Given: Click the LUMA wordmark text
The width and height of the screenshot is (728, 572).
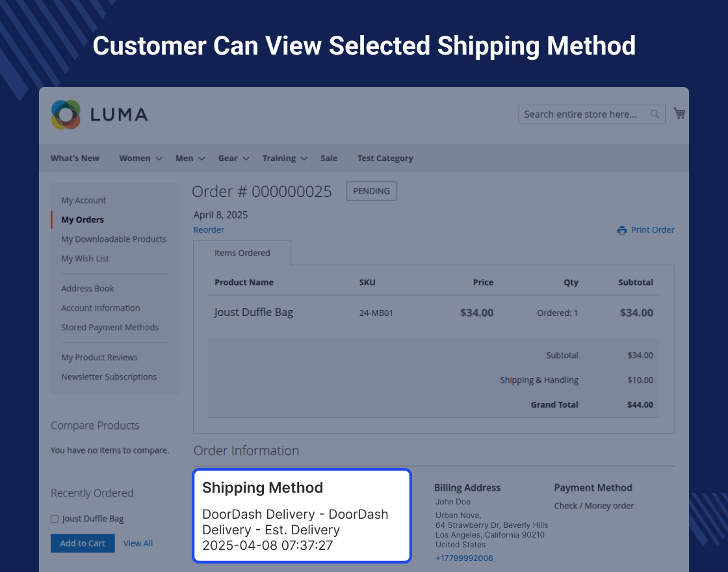Looking at the screenshot, I should (120, 114).
